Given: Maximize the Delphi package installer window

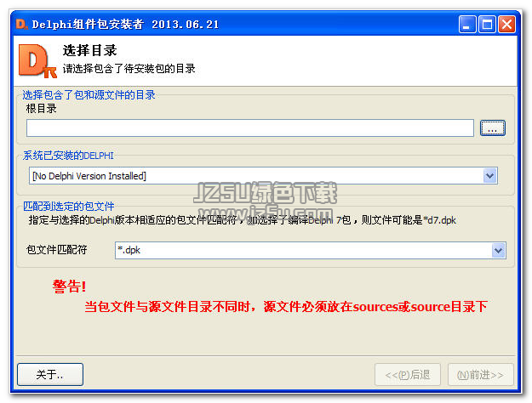Looking at the screenshot, I should point(487,25).
